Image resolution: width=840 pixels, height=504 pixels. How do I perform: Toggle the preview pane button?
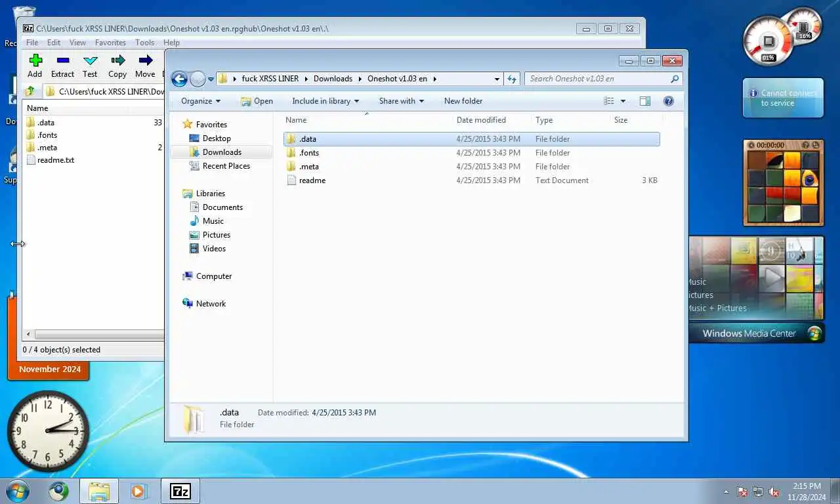pos(645,101)
